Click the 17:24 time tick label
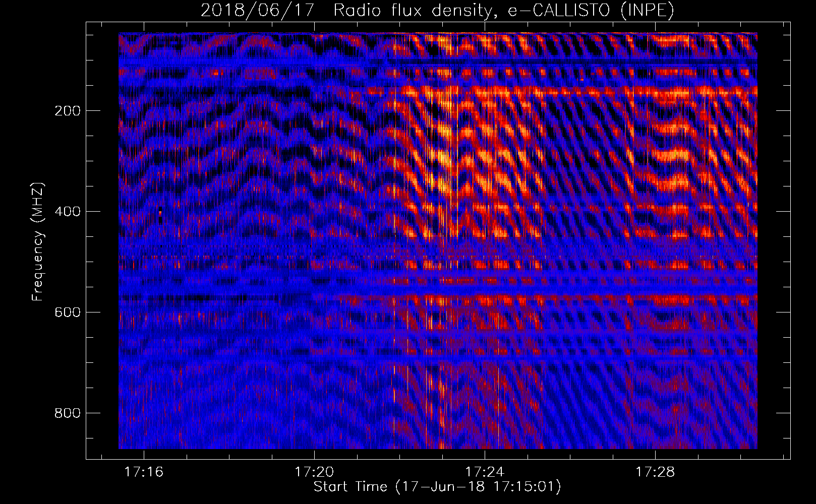 coord(485,472)
